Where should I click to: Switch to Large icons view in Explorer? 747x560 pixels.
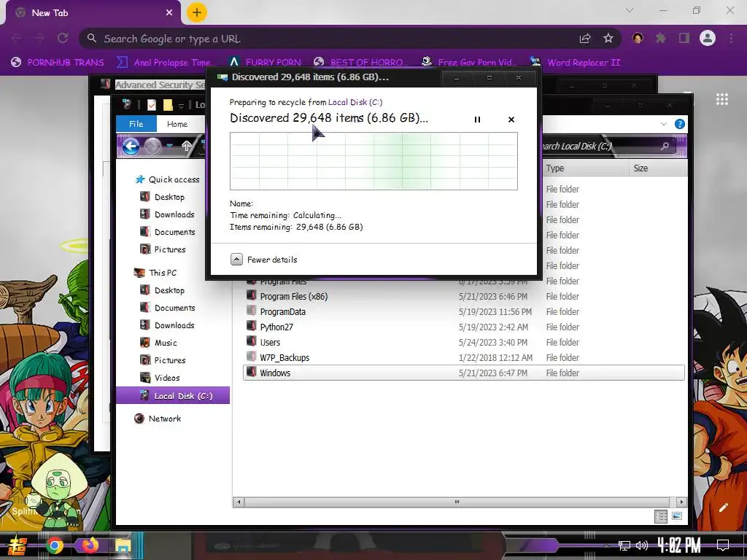pyautogui.click(x=677, y=516)
